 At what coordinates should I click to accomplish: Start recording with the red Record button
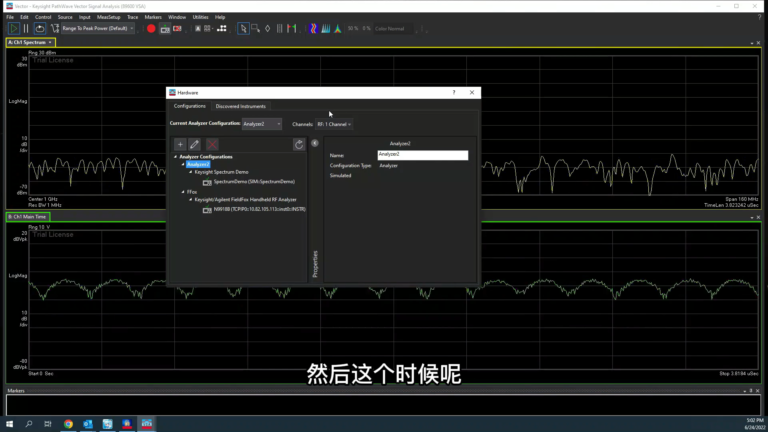coord(151,28)
